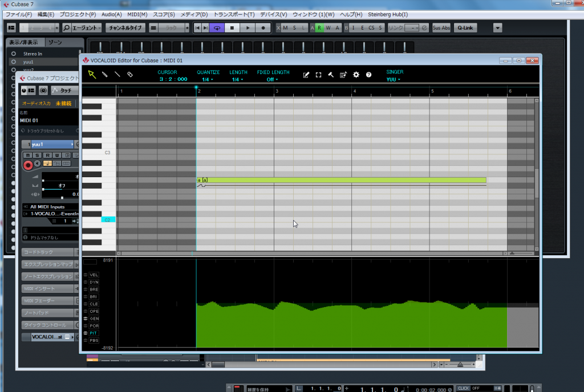Select the VEL control parameter
This screenshot has width=584, height=392.
94,275
